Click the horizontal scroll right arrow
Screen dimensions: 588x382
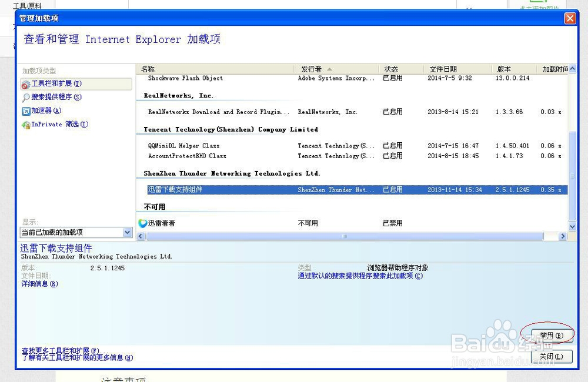point(563,236)
